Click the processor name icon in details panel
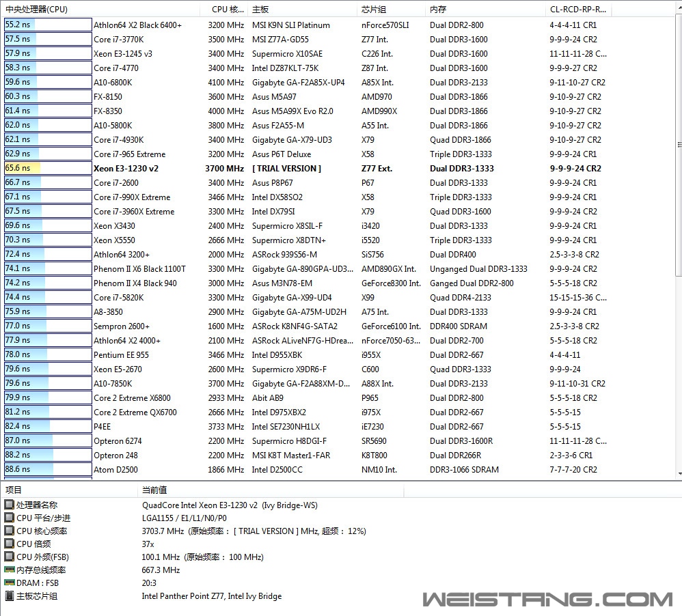The image size is (682, 616). 9,505
